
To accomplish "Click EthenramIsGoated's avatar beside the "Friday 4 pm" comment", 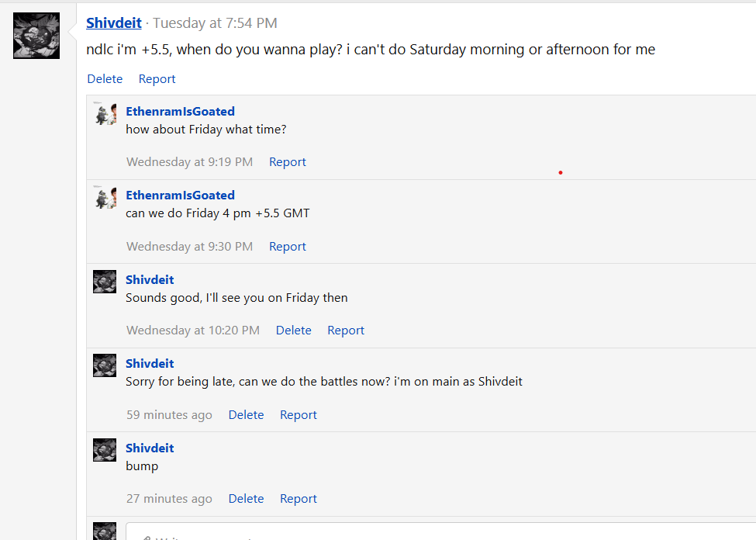I will point(105,197).
